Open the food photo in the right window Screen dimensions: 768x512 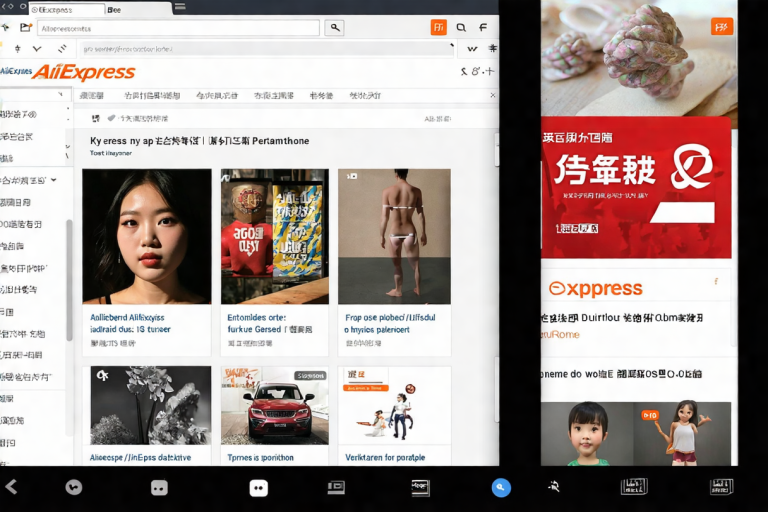[639, 58]
